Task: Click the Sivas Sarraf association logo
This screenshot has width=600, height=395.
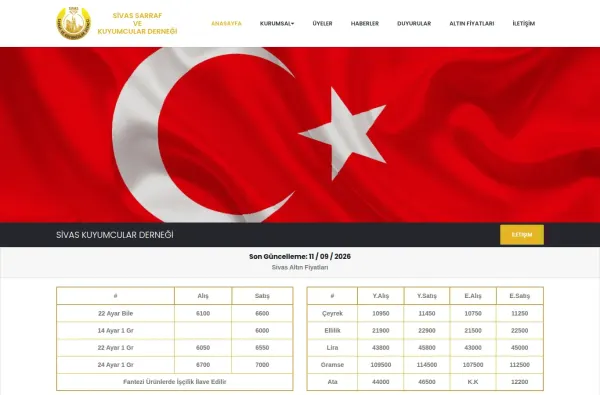Action: [x=73, y=23]
